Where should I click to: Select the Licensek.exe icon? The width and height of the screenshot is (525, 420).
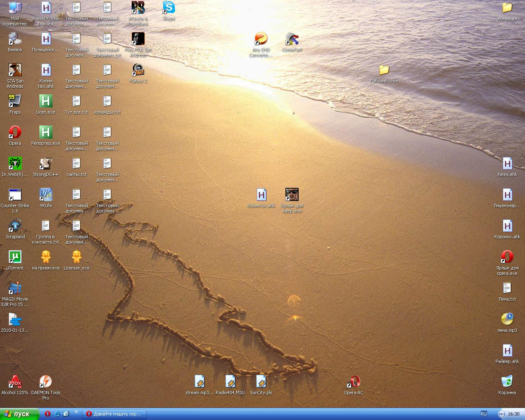[76, 260]
